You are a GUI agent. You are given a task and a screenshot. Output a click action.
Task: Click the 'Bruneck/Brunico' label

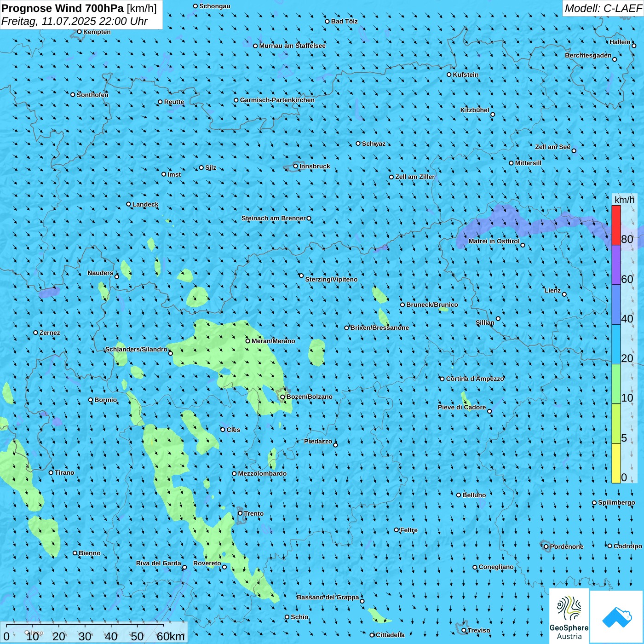tap(432, 305)
